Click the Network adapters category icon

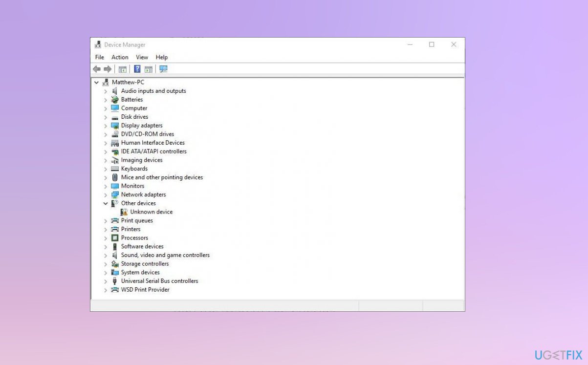tap(114, 194)
